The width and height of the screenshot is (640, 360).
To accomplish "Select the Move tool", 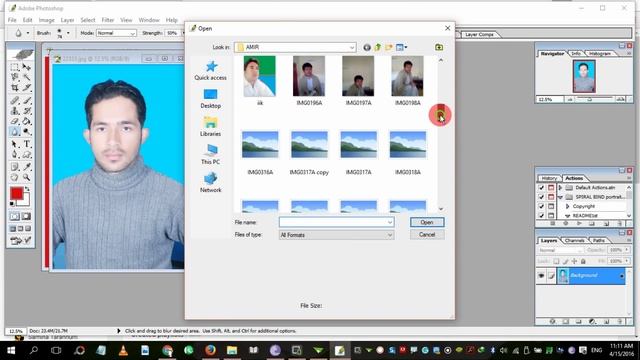I will tap(27, 67).
